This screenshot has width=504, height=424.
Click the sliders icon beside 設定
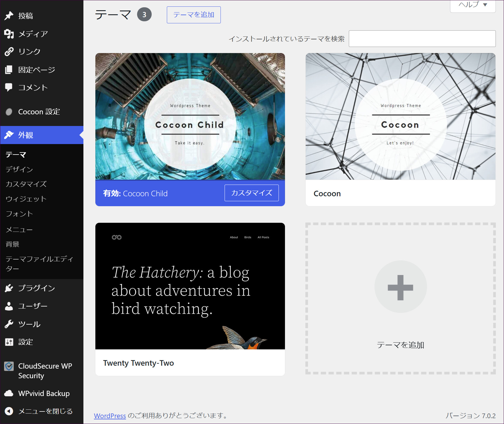point(9,342)
